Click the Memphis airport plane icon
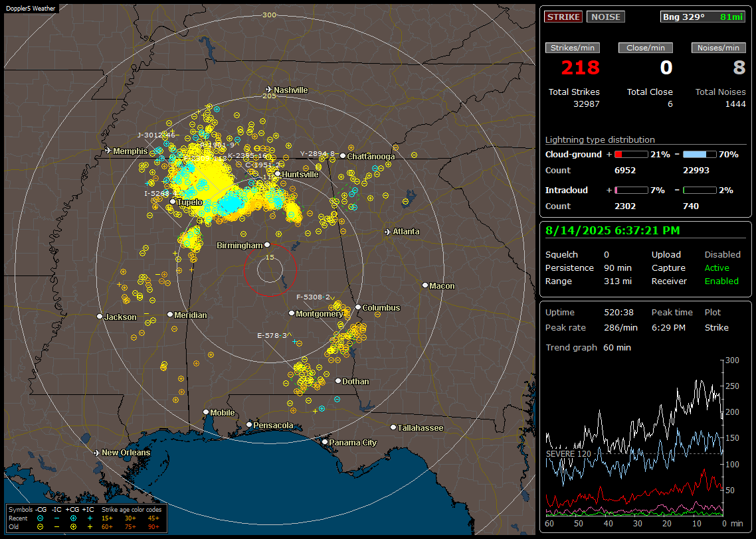756x539 pixels. tap(108, 151)
